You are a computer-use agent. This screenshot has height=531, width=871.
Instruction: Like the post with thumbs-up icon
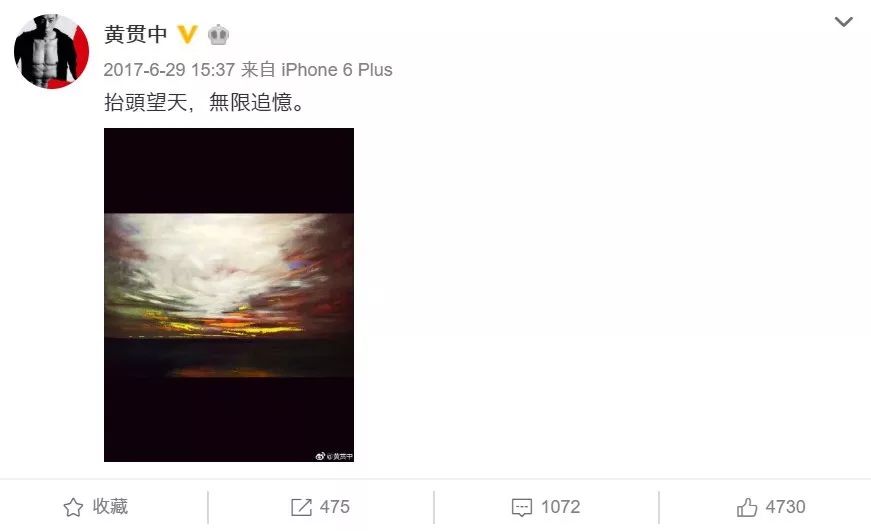[747, 507]
